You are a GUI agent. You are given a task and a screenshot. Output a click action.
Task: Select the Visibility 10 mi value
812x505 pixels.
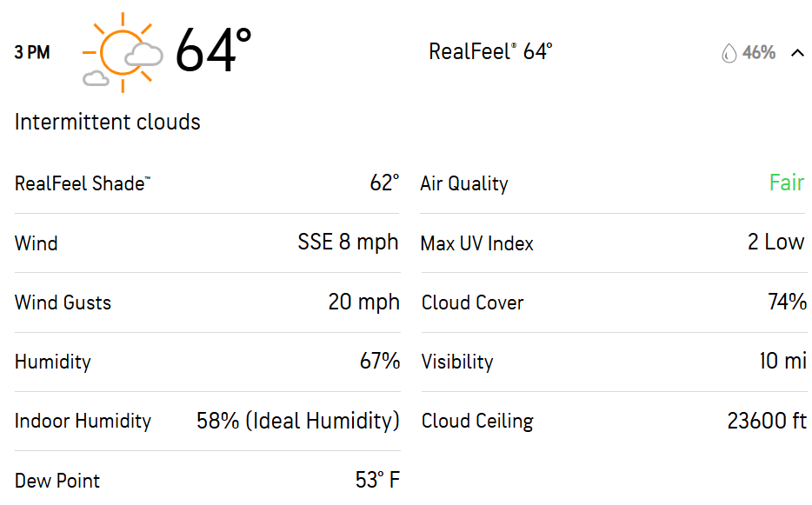(x=783, y=361)
